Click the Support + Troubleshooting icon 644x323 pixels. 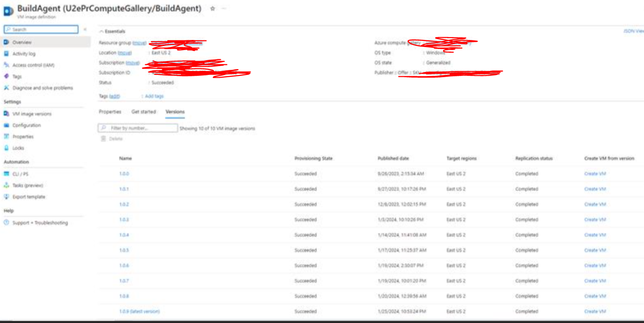(x=6, y=222)
